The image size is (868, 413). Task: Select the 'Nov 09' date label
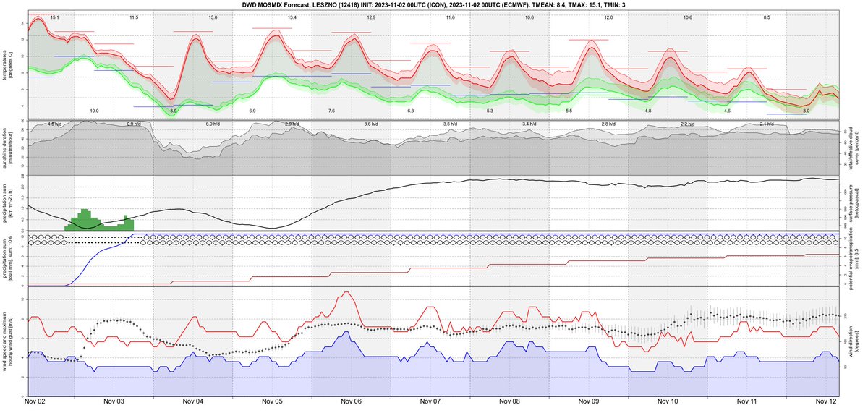[x=589, y=401]
